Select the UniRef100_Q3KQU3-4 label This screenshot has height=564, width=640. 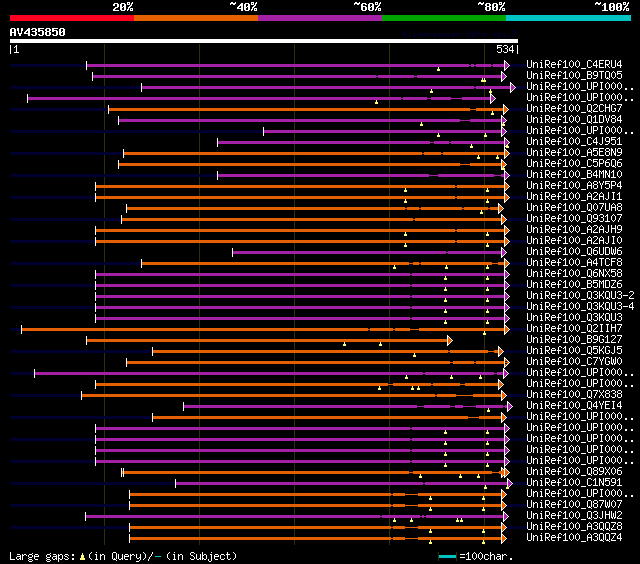[580, 307]
